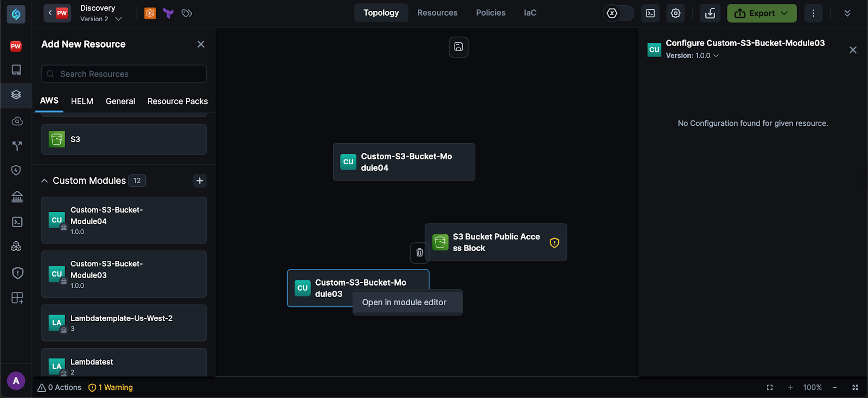This screenshot has height=398, width=868.
Task: Click warning shield on S3 Bucket node
Action: coord(554,242)
